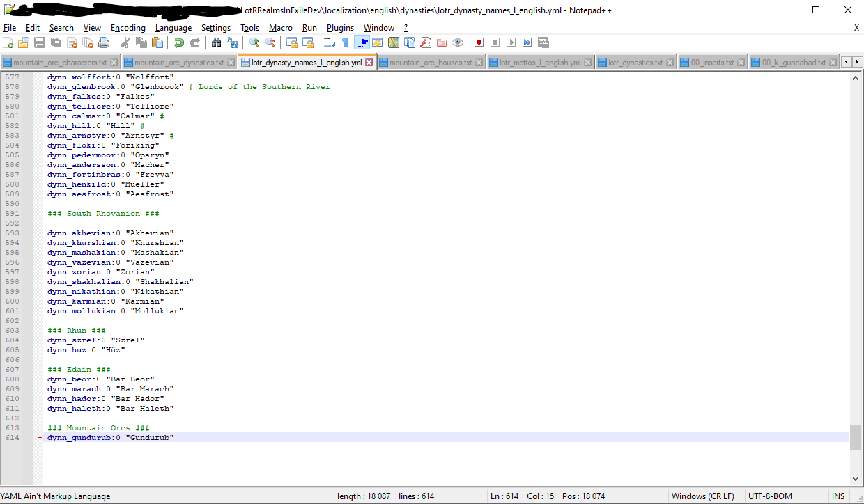864x504 pixels.
Task: Open the Define your language icon
Action: coord(378,42)
